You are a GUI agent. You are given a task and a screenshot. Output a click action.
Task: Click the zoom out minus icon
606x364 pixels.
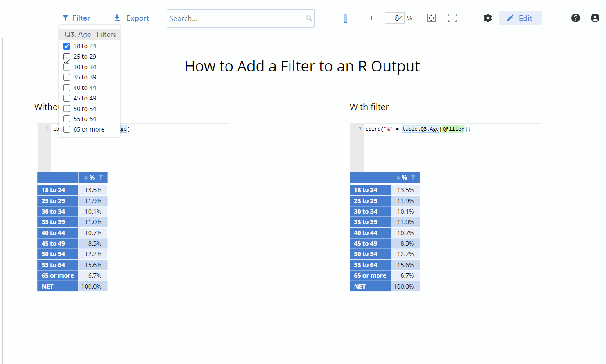(x=332, y=18)
